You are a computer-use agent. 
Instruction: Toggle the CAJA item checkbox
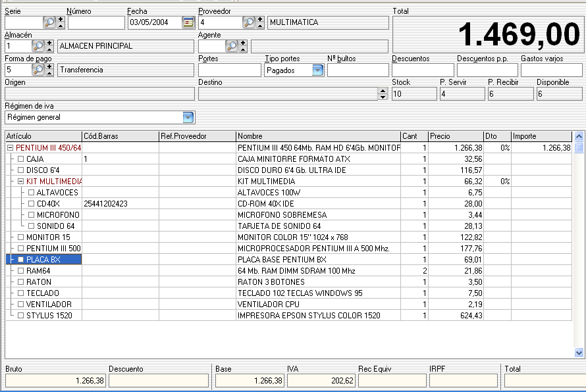(x=20, y=159)
